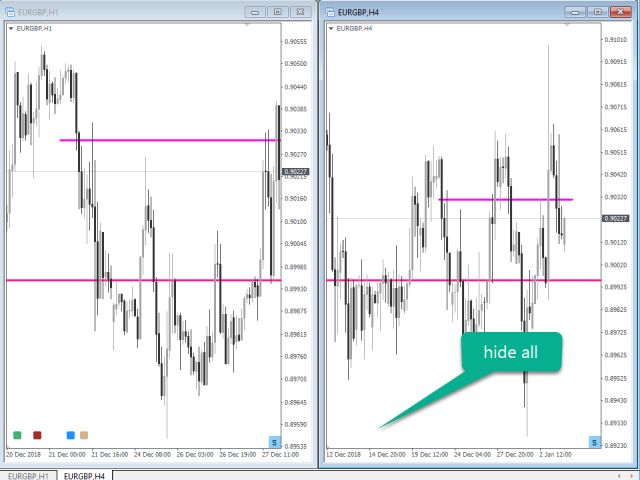Click the EURGBP,H4 window title icon
Image resolution: width=640 pixels, height=480 pixels.
pyautogui.click(x=330, y=12)
